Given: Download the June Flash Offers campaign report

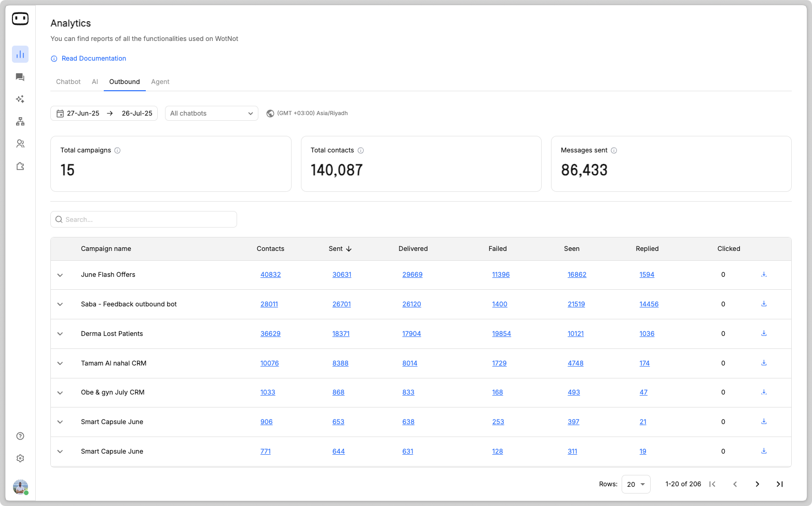Looking at the screenshot, I should 764,274.
